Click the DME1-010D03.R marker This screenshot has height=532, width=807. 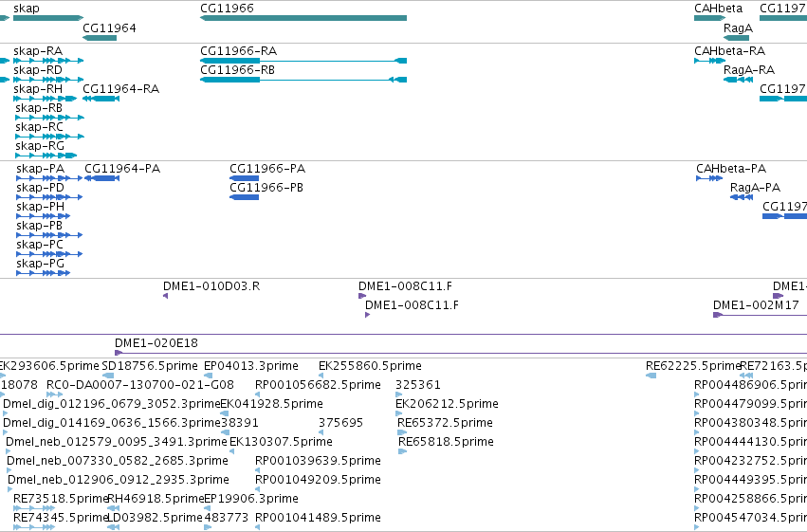(x=165, y=296)
